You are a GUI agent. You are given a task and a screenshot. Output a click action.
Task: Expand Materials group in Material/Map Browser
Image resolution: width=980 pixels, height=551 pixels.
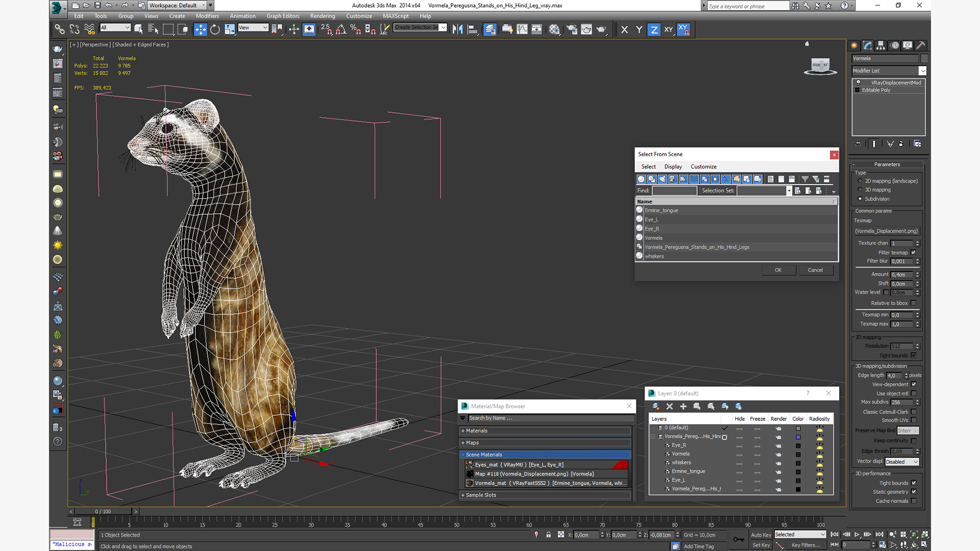click(x=545, y=431)
